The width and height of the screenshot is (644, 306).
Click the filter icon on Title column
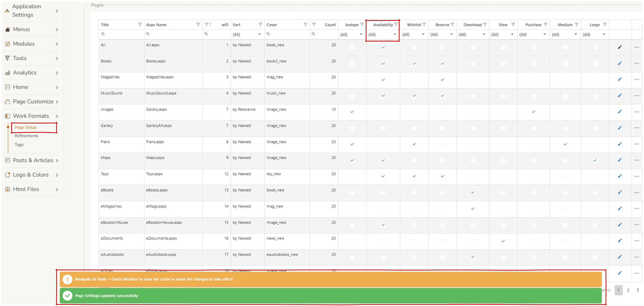point(140,24)
